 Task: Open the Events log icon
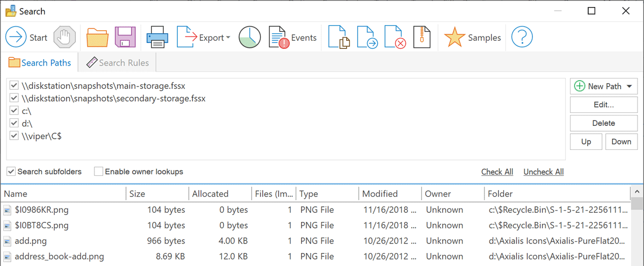(279, 38)
